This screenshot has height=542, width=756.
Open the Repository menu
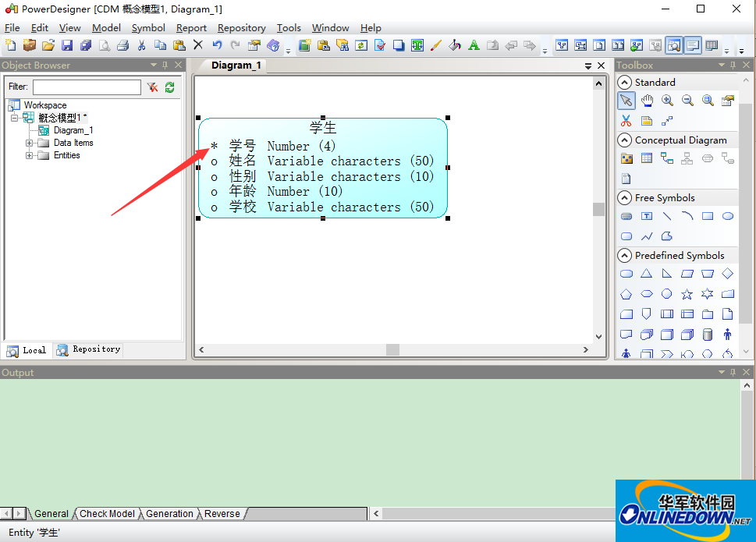pyautogui.click(x=242, y=28)
